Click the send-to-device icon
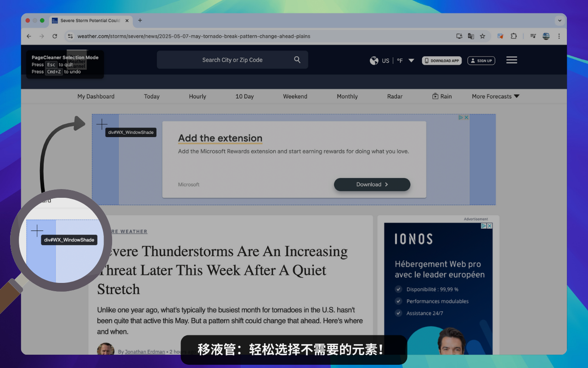 click(458, 36)
